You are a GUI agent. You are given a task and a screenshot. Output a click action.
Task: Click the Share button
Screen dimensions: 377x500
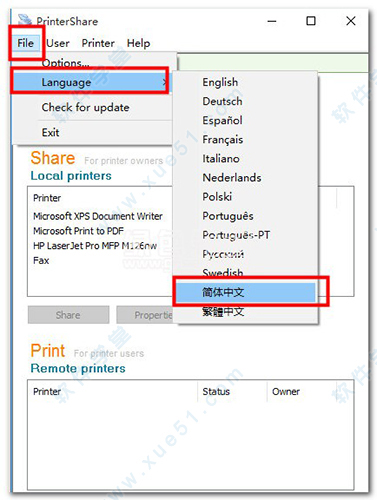pyautogui.click(x=68, y=315)
